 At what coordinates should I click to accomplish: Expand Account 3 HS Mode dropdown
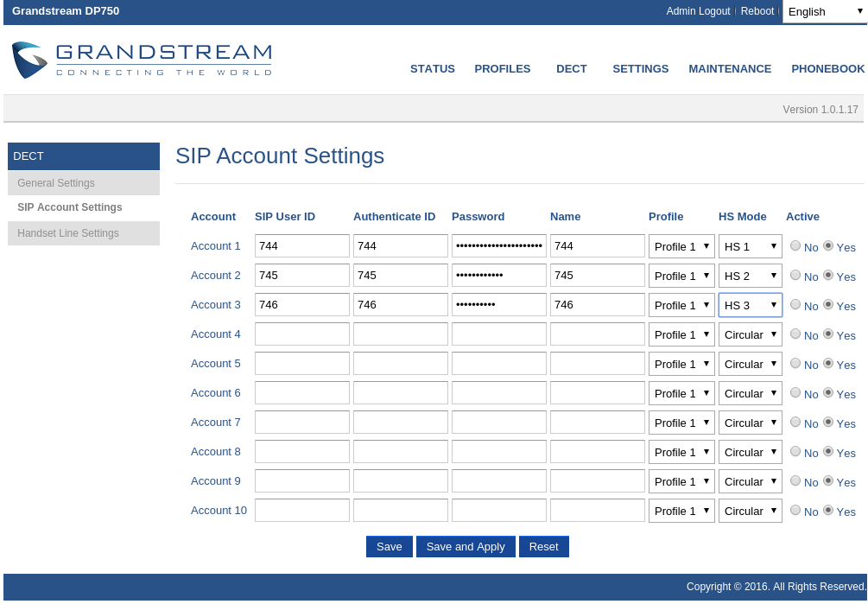(x=750, y=305)
